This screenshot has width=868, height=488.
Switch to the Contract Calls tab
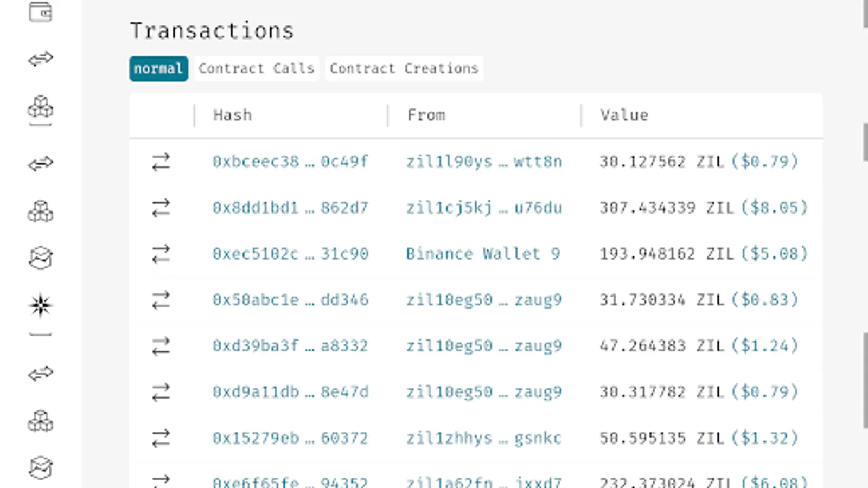point(256,69)
